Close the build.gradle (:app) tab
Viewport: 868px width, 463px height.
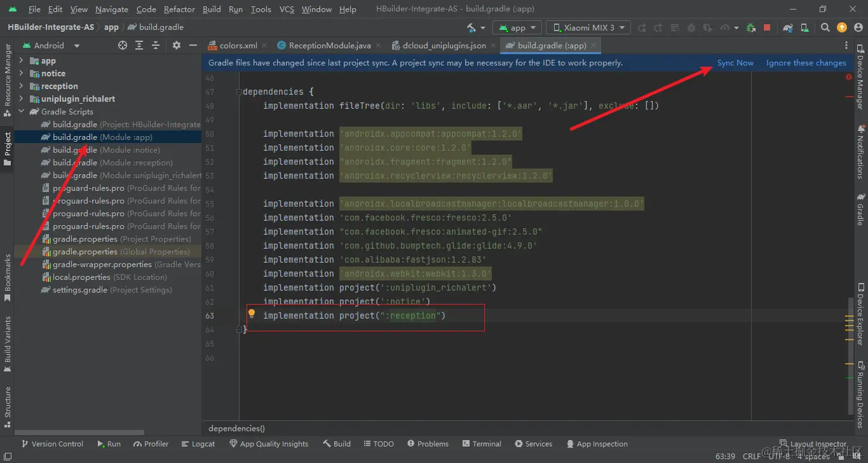(x=593, y=45)
